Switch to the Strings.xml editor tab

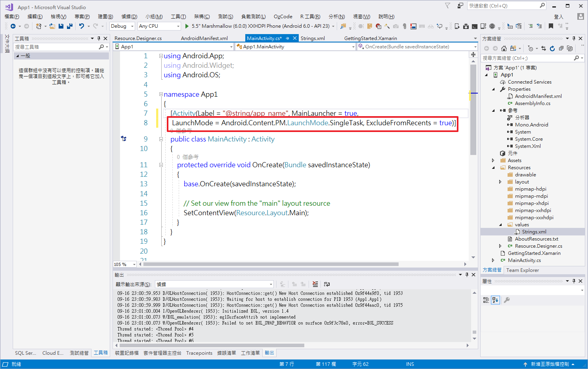click(x=313, y=38)
